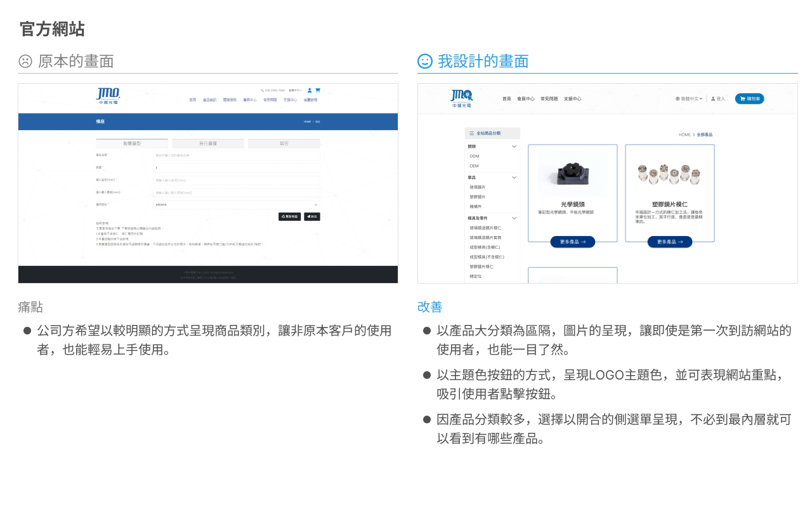Click the quantity input field in original form
The width and height of the screenshot is (812, 528).
[x=237, y=168]
